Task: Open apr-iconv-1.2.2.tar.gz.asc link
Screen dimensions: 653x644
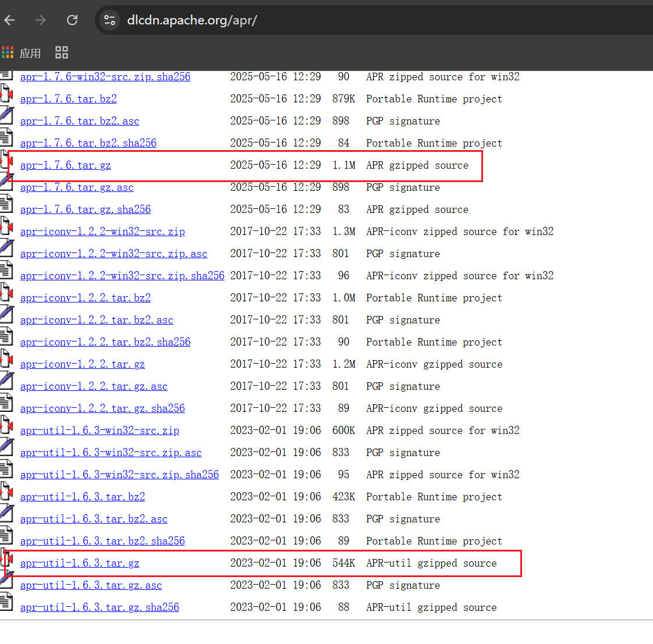Action: click(94, 386)
